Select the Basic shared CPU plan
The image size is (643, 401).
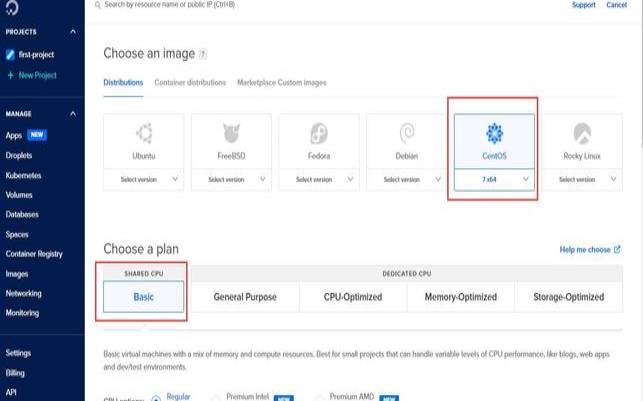[144, 297]
